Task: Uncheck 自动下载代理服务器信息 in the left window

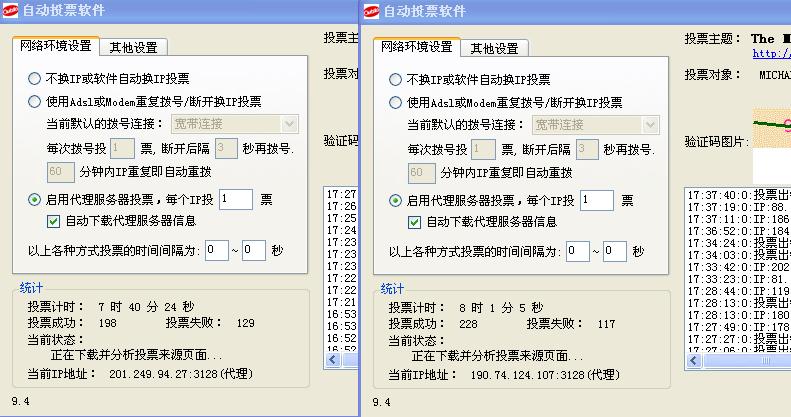Action: click(x=54, y=221)
